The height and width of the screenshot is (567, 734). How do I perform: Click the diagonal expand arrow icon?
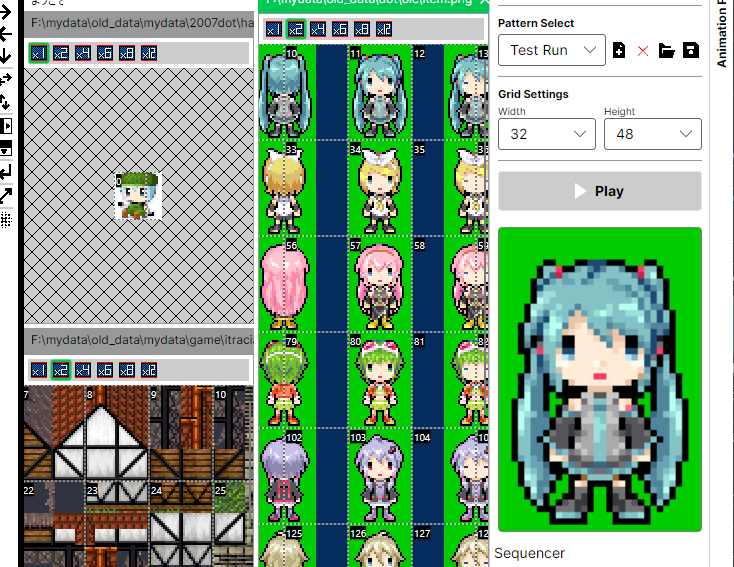coord(6,195)
